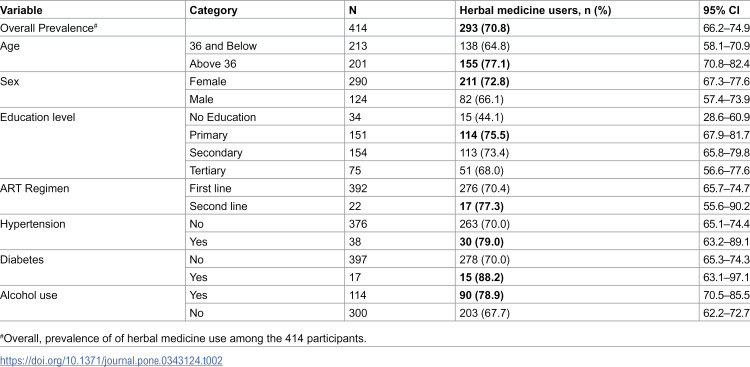Open the doi.org journal.pone.0343124.t002 link
Viewport: 750px width, 367px height.
point(111,360)
